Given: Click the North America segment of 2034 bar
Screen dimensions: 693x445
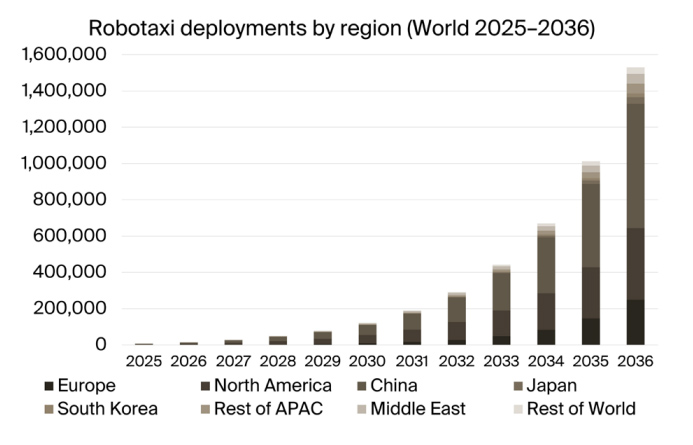Looking at the screenshot, I should tap(546, 312).
